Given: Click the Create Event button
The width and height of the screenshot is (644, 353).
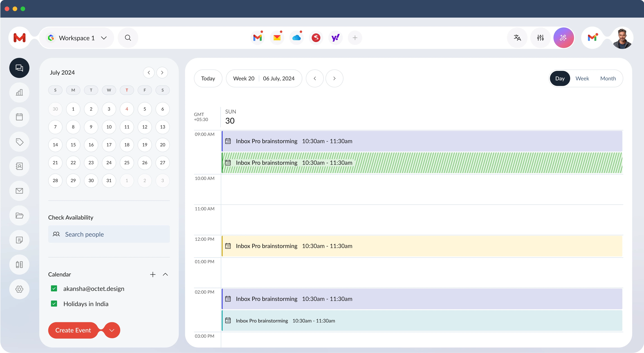Looking at the screenshot, I should pyautogui.click(x=73, y=330).
